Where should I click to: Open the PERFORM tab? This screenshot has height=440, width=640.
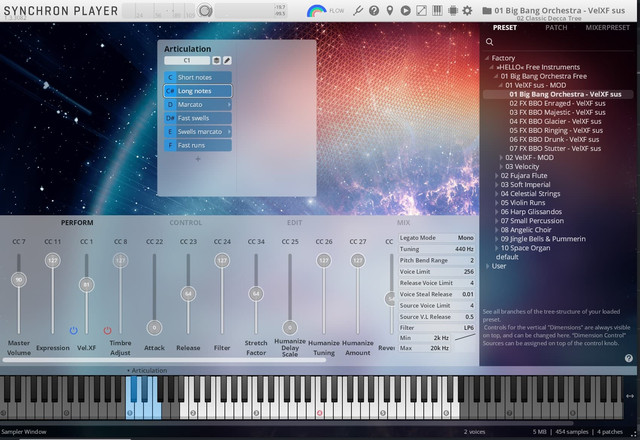pos(77,222)
